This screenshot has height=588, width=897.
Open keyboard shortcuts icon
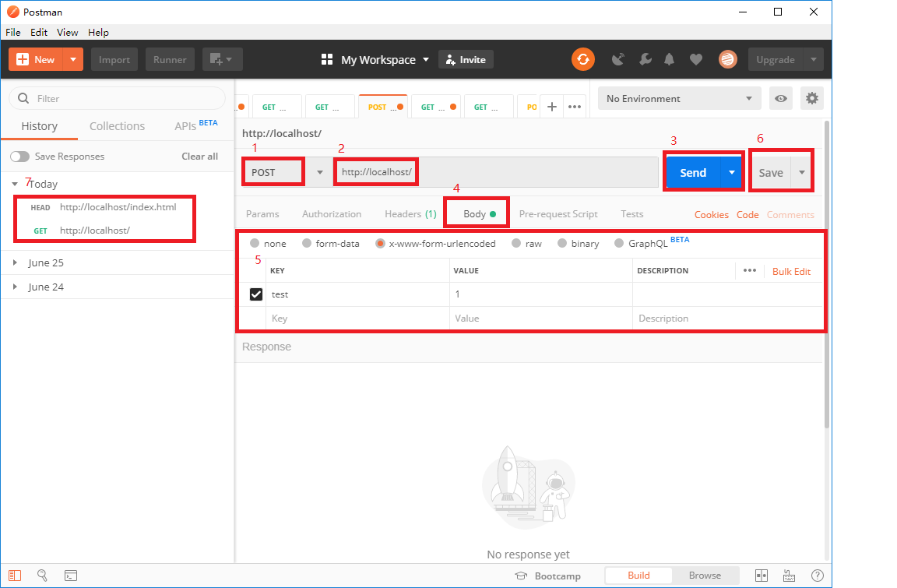click(790, 576)
